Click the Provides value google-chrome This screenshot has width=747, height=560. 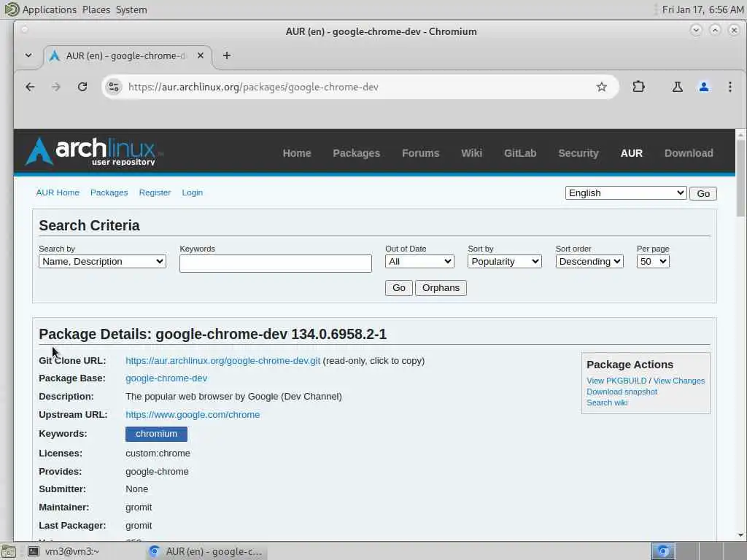[157, 472]
